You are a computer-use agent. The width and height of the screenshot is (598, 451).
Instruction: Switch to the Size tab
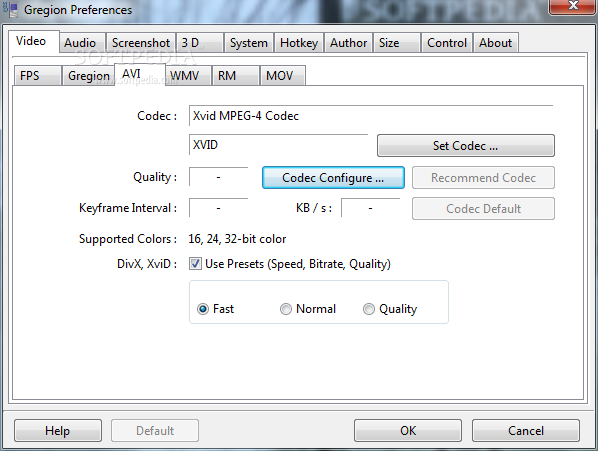(x=397, y=43)
